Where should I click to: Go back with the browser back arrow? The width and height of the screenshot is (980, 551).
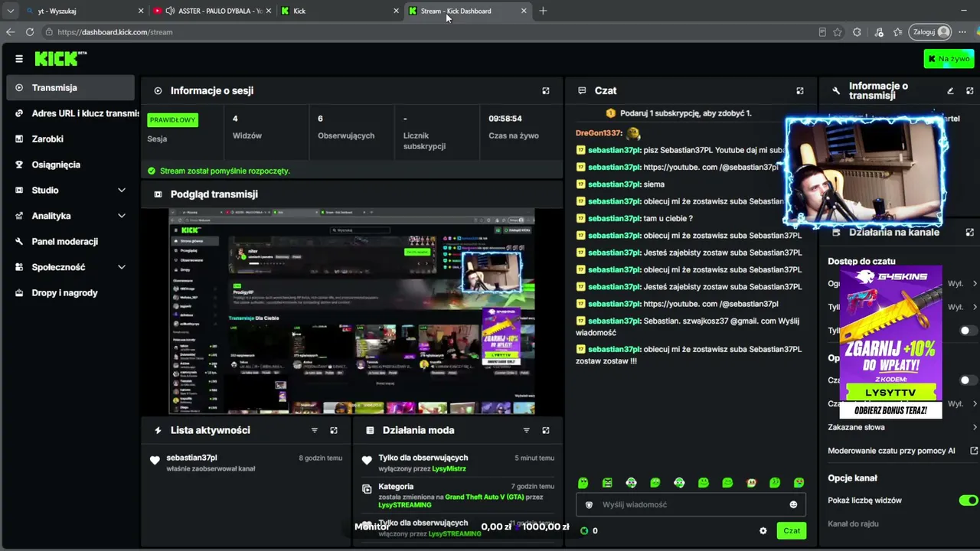tap(10, 32)
